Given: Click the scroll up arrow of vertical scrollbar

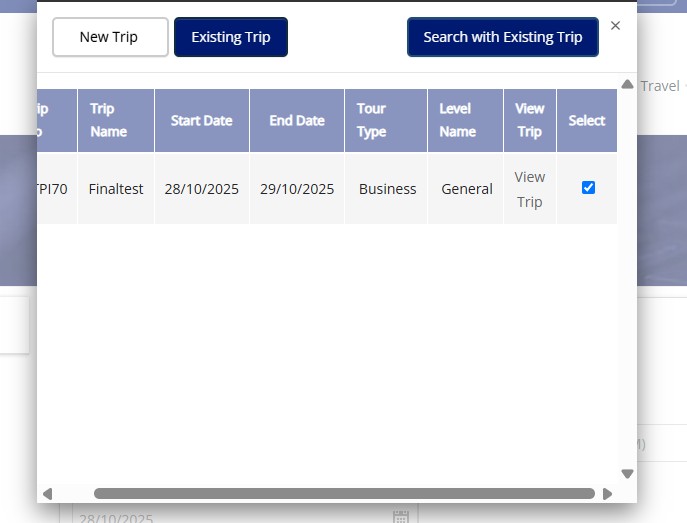Looking at the screenshot, I should click(x=627, y=84).
